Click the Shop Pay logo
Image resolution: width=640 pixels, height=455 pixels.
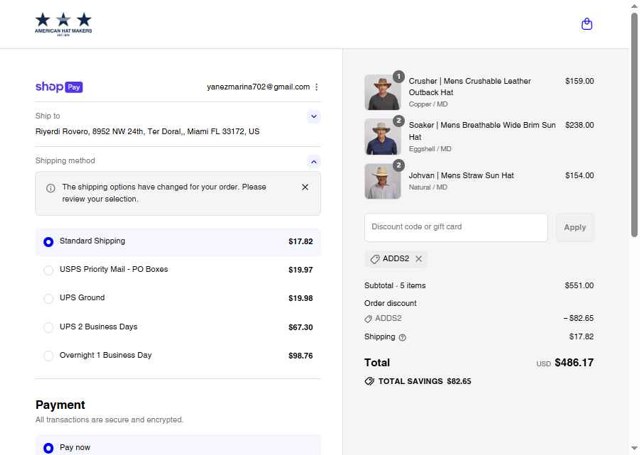(59, 87)
